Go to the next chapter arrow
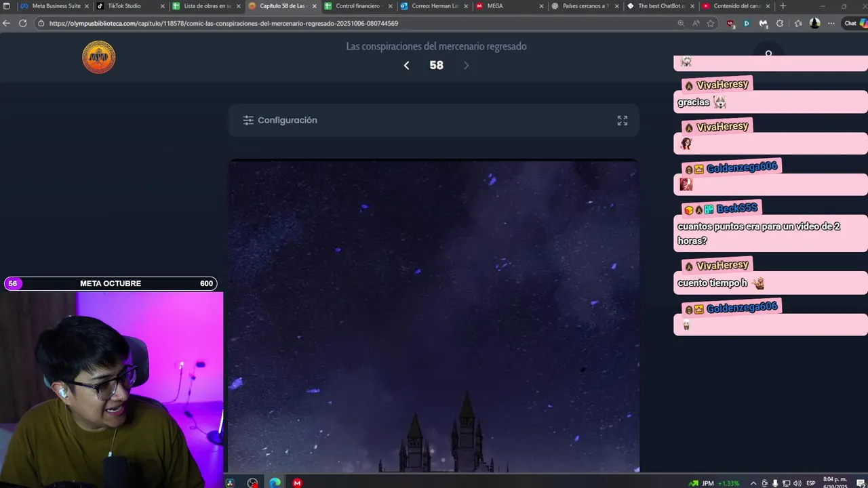Screen dimensions: 868x488 point(466,66)
